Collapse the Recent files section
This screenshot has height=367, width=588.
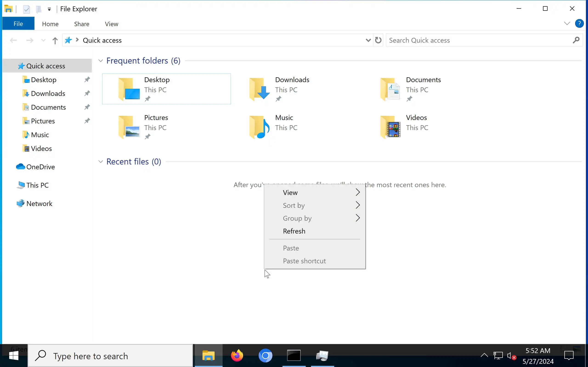click(101, 162)
